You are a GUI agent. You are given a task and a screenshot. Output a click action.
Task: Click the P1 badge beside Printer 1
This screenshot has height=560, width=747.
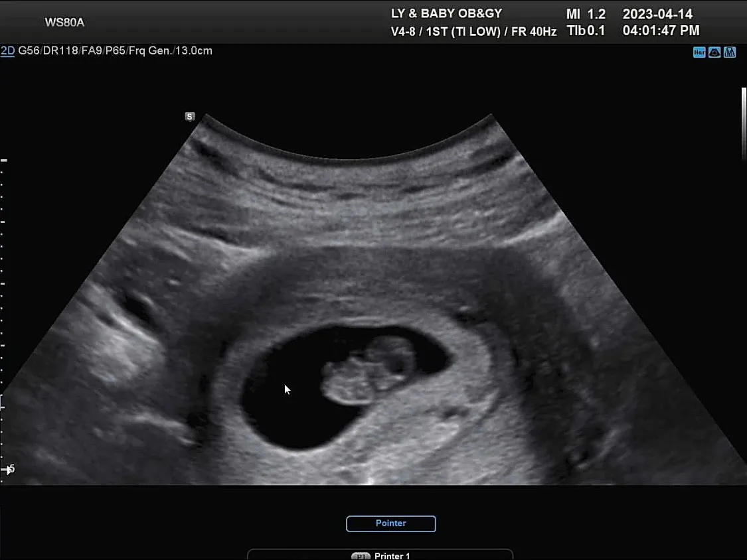361,556
